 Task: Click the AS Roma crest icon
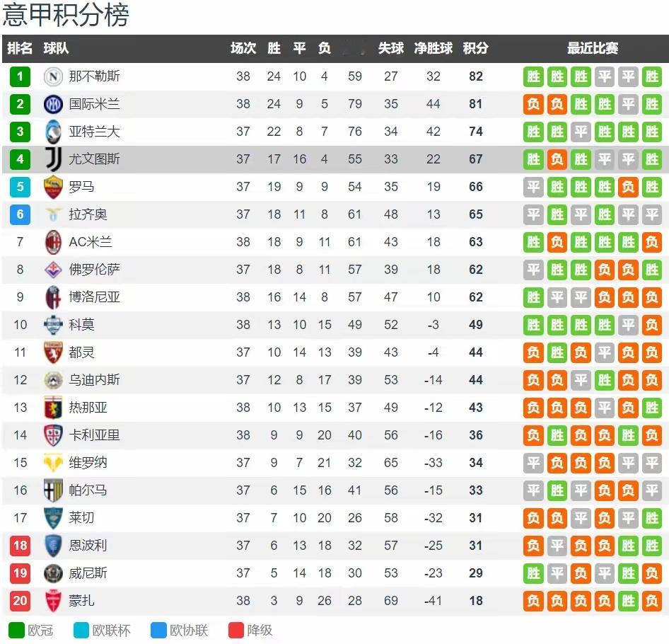53,187
